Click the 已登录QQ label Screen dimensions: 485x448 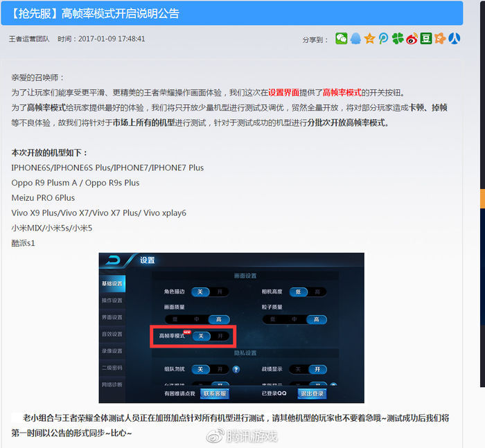(x=274, y=393)
